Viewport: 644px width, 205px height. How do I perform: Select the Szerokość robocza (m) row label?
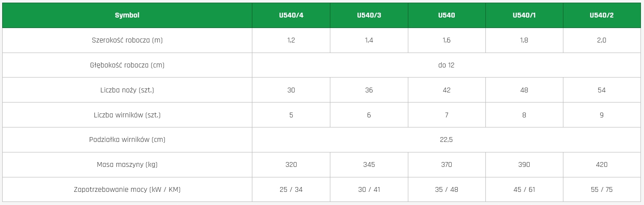(127, 40)
